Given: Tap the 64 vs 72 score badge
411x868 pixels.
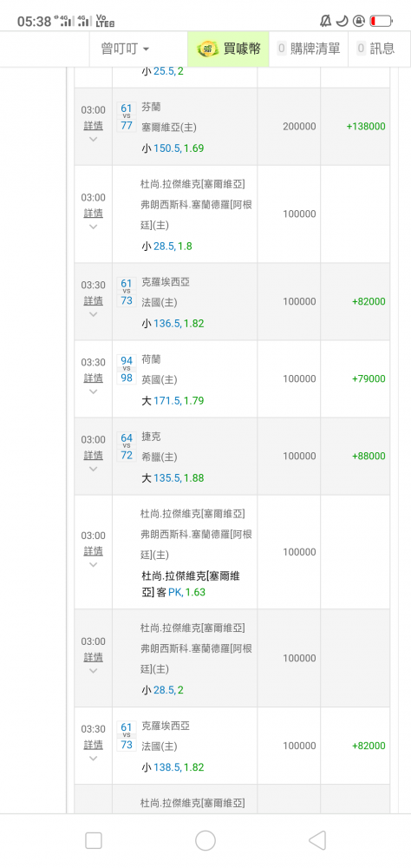Looking at the screenshot, I should (x=127, y=447).
